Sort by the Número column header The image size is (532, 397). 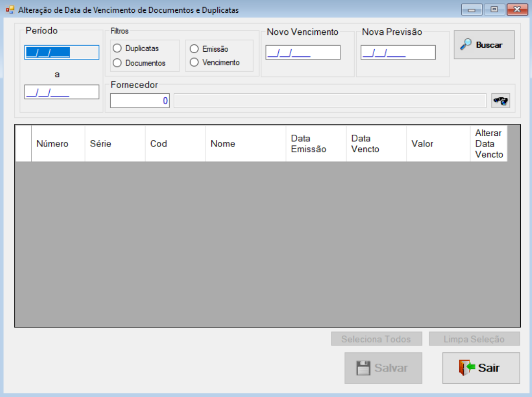click(58, 144)
